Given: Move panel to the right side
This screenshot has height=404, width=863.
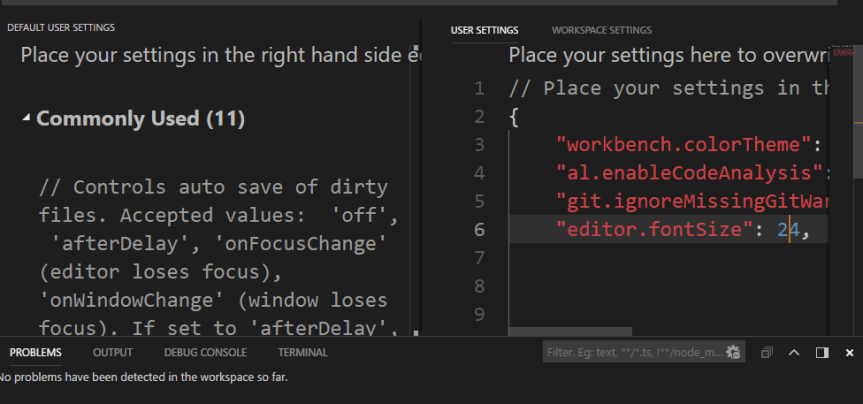Looking at the screenshot, I should click(822, 352).
